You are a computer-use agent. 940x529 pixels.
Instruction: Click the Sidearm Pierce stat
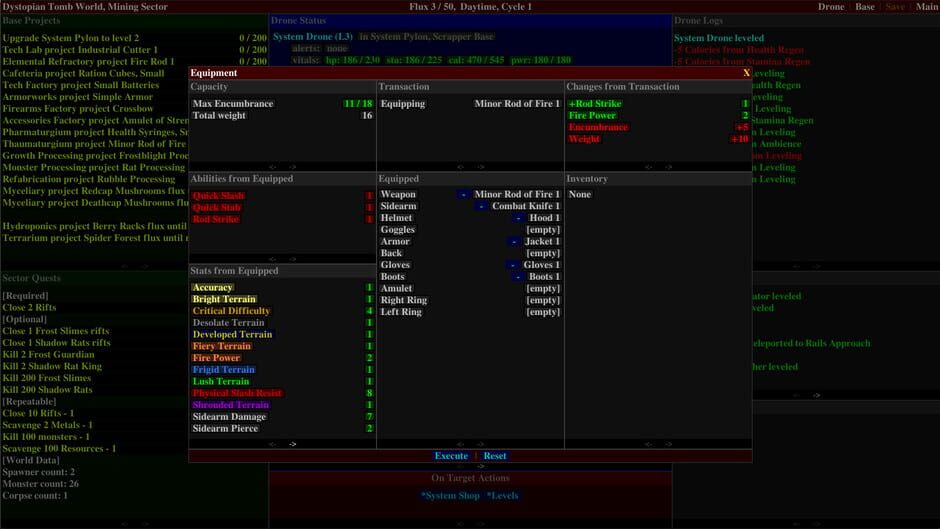click(x=225, y=428)
